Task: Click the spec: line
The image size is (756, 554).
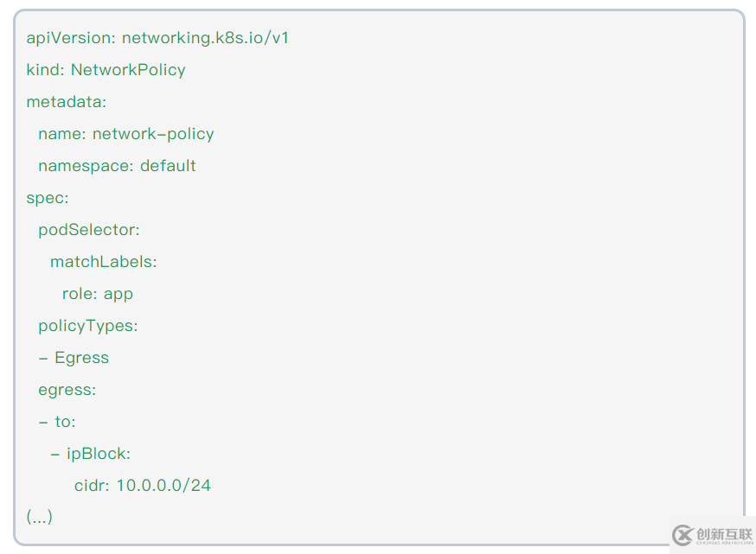Action: pos(47,198)
